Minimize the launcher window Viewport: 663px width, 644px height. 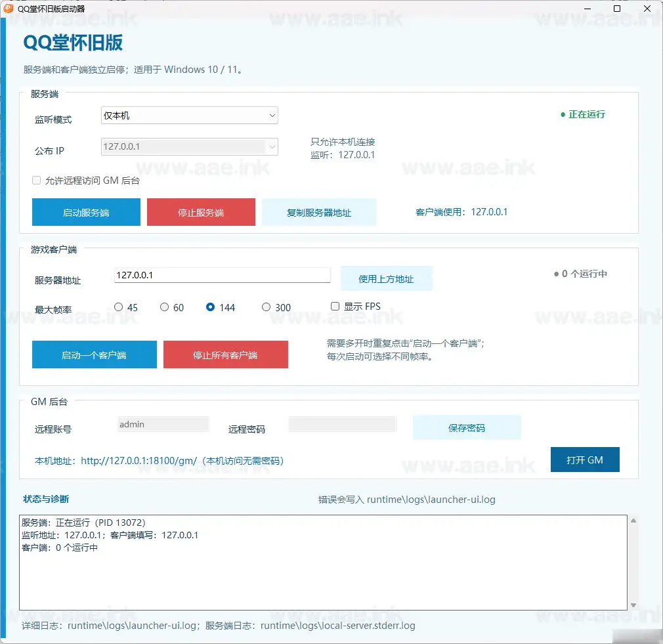pyautogui.click(x=588, y=9)
